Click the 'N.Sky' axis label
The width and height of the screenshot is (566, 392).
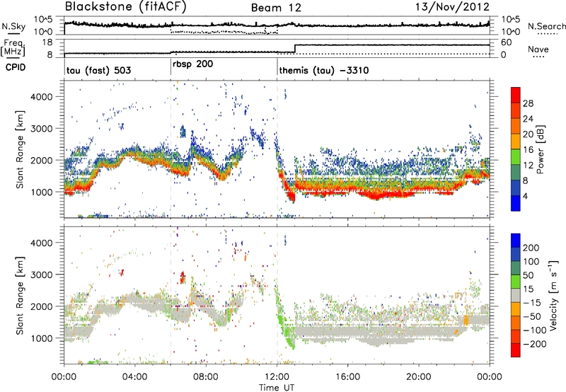13,26
